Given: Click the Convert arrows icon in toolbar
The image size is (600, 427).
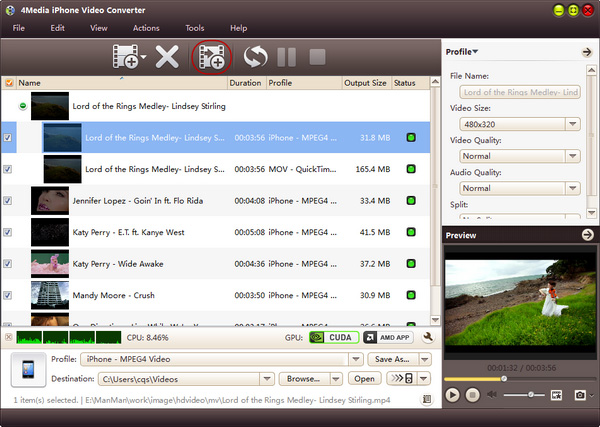Looking at the screenshot, I should (257, 57).
